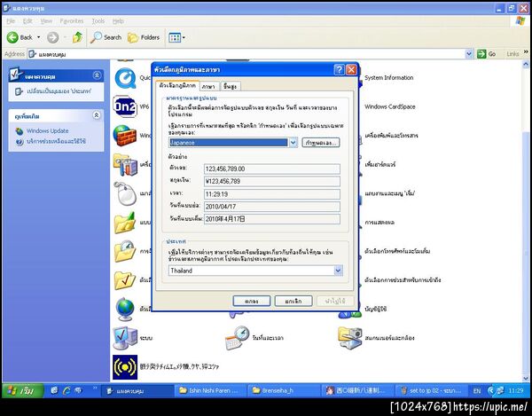
Task: Open the Mouse settings icon
Action: tap(125, 193)
